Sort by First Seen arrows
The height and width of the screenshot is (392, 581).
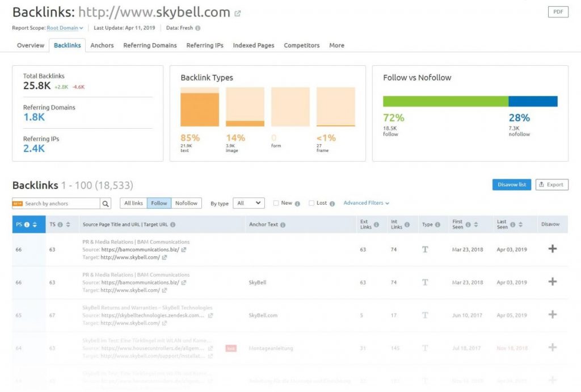[476, 225]
